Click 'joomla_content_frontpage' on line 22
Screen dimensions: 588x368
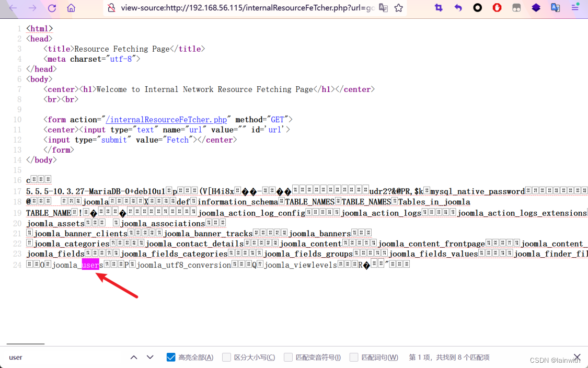431,244
